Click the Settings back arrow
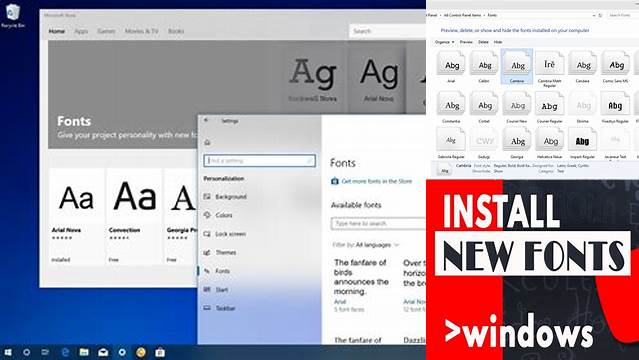 [206, 120]
